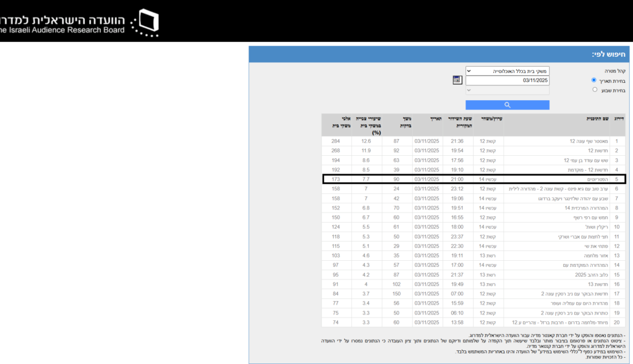The image size is (633, 364).
Task: Click the 'שם התוכנית' column header
Action: point(598,119)
